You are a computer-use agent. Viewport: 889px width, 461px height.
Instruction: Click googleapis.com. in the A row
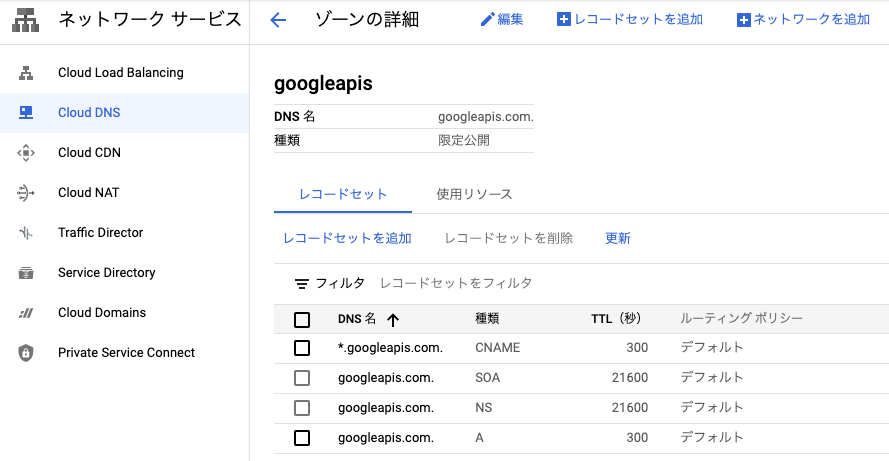(x=386, y=438)
